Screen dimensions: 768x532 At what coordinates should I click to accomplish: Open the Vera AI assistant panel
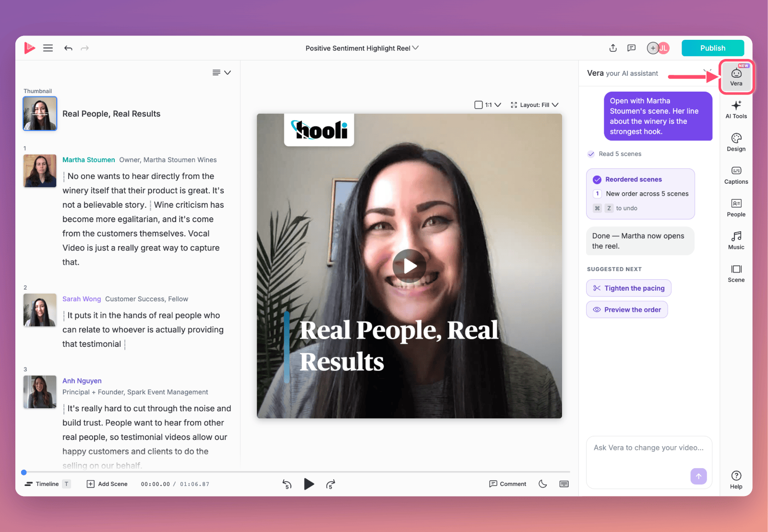pyautogui.click(x=736, y=77)
